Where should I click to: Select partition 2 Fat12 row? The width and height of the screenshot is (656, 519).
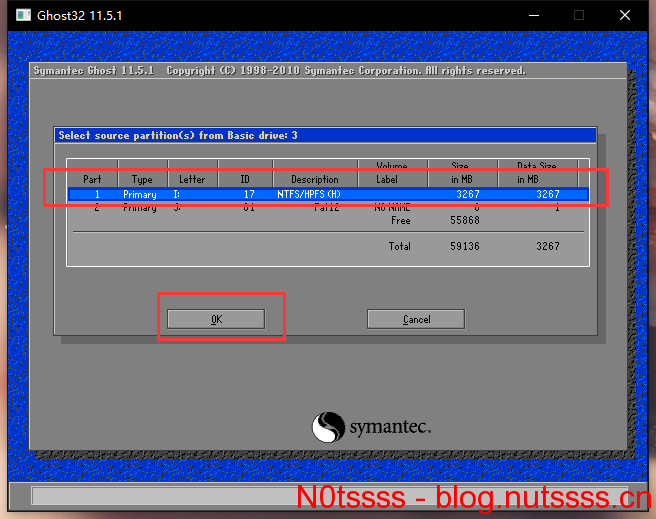click(x=328, y=207)
